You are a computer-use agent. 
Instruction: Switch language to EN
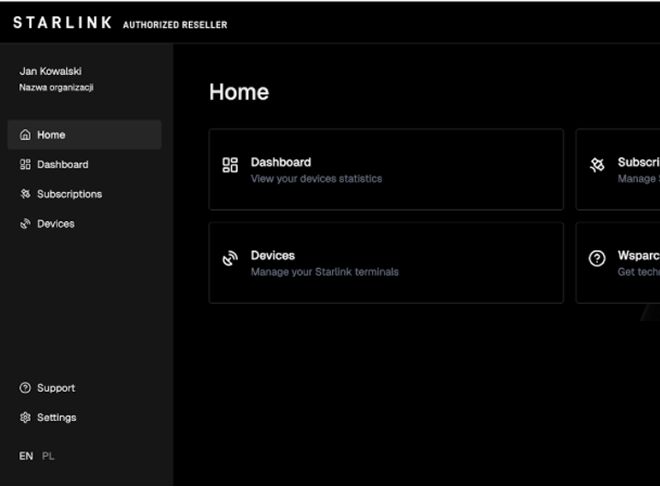pyautogui.click(x=26, y=456)
